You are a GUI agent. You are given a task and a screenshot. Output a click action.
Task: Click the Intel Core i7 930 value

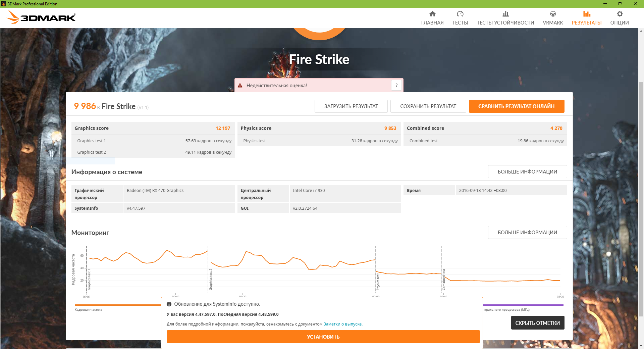pyautogui.click(x=309, y=191)
